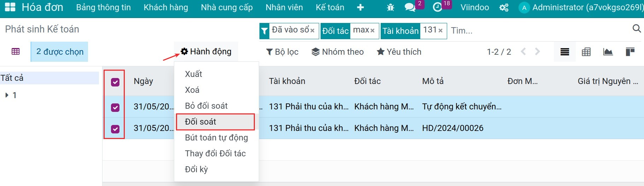Click the '2 được chọn' selection button
The height and width of the screenshot is (186, 644).
(60, 52)
